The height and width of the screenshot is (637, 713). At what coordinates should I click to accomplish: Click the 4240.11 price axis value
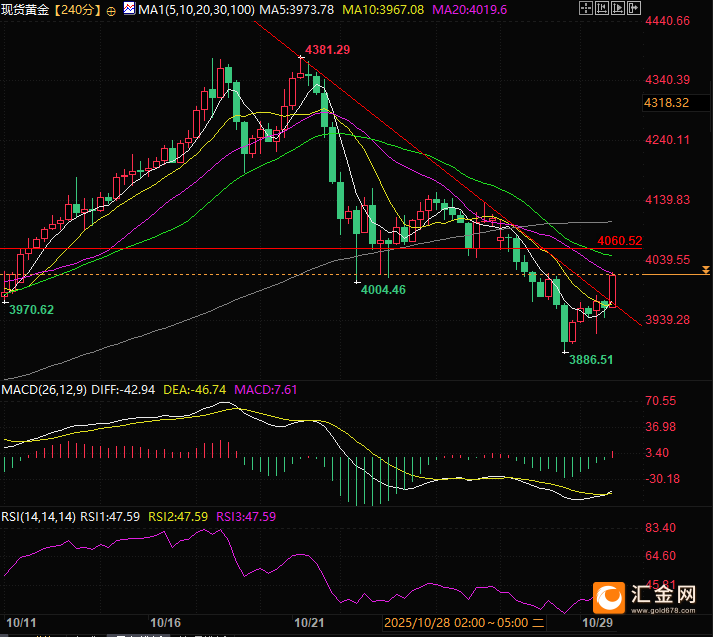click(668, 140)
